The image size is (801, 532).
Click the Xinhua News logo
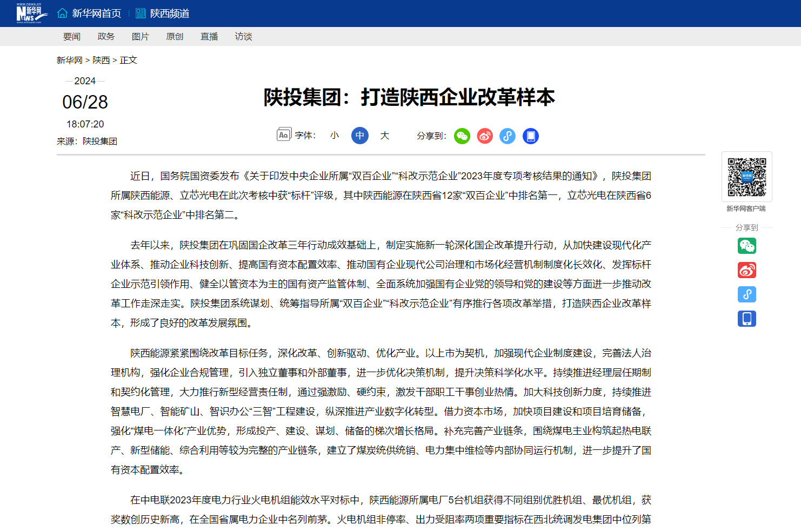(30, 14)
